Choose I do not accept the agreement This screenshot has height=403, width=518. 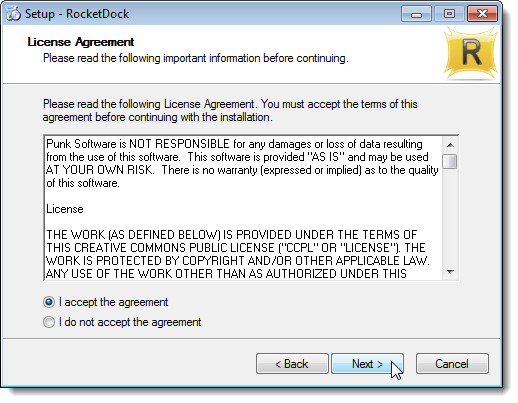pos(49,322)
